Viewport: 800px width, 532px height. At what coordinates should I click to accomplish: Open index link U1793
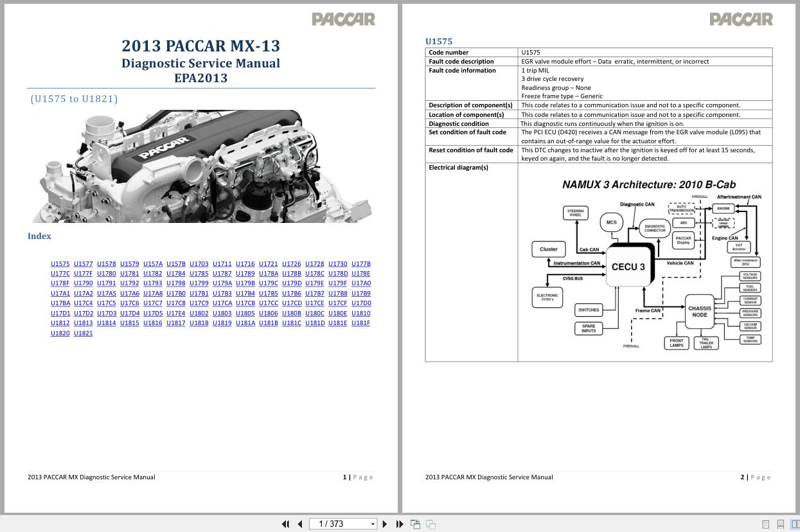pos(153,283)
